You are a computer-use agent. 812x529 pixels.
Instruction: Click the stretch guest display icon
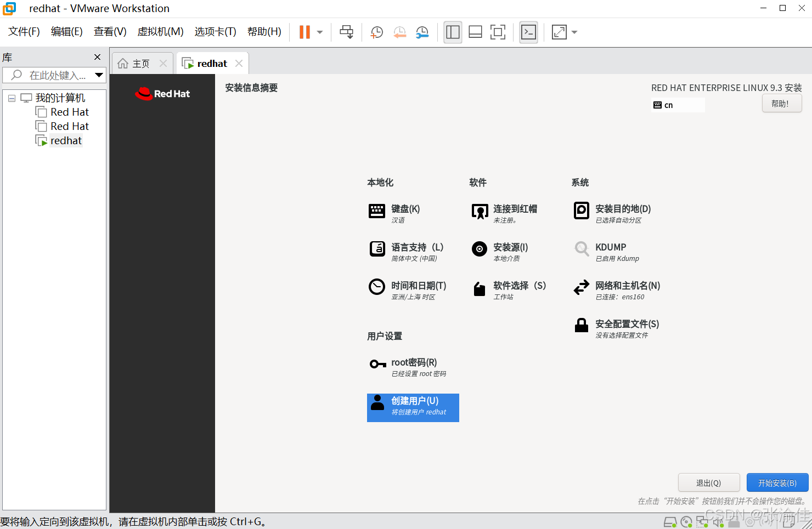(x=559, y=32)
